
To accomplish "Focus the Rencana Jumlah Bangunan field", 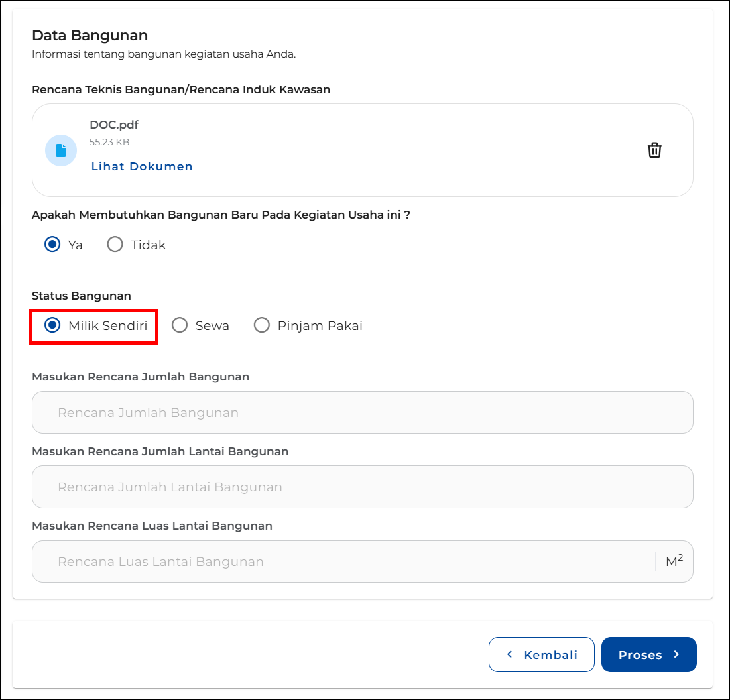I will click(x=362, y=412).
